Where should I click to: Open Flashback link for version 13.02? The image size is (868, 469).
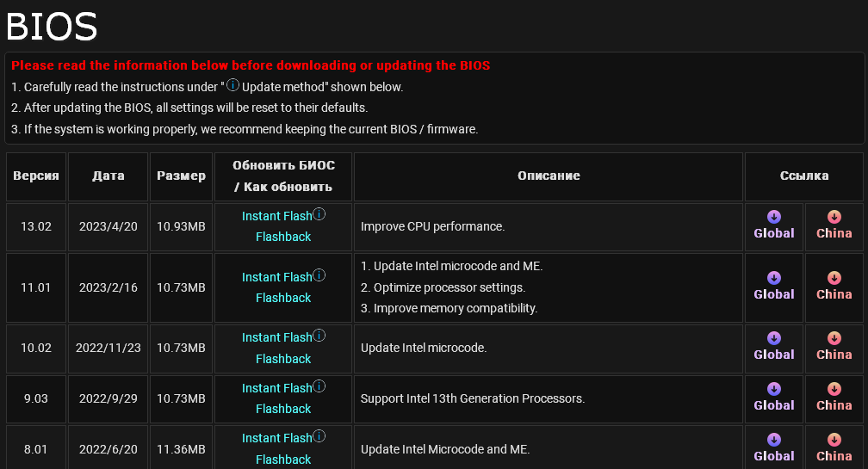pyautogui.click(x=283, y=237)
